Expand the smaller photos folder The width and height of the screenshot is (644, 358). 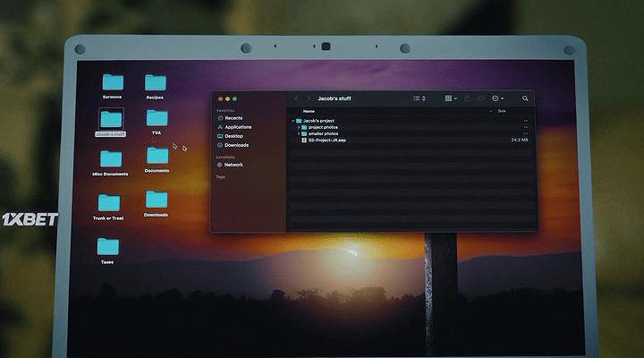pos(298,133)
